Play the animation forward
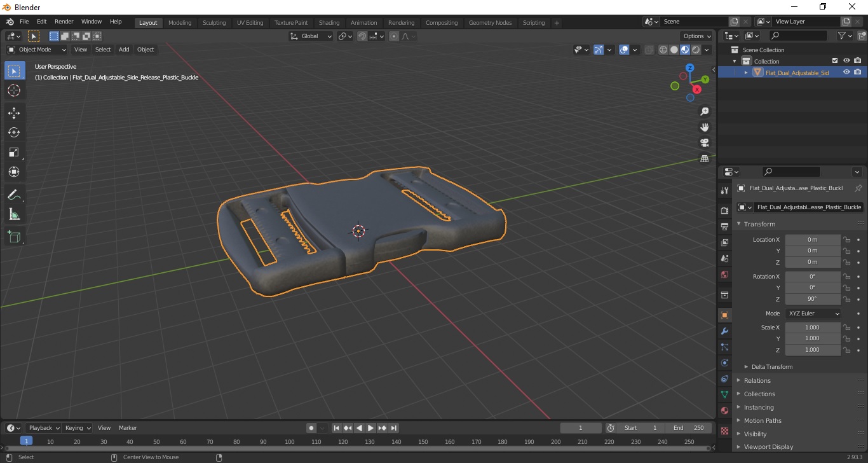Viewport: 868px width, 463px height. 371,428
